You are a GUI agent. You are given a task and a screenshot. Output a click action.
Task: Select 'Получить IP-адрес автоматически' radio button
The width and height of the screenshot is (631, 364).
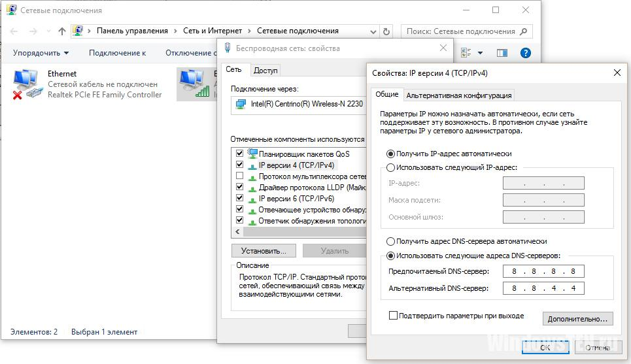pos(390,154)
